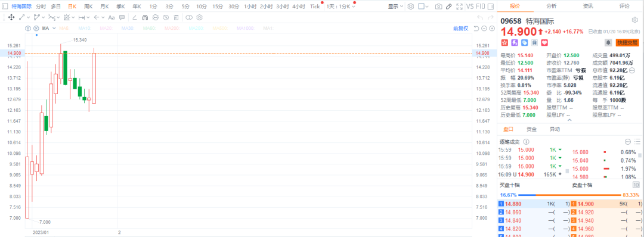Screen dimensions: 644x237
Task: Open the 1天:1分K interval dropdown
Action: point(340,7)
